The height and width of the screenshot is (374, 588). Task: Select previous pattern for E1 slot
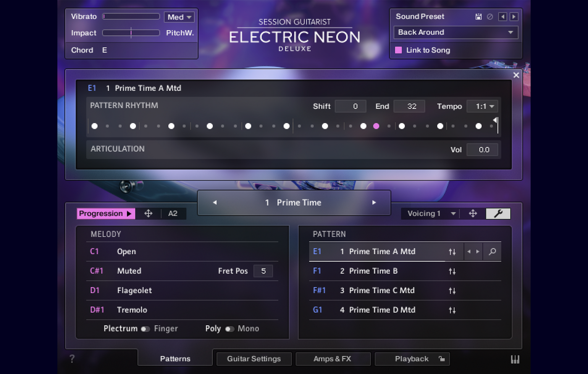pos(469,252)
